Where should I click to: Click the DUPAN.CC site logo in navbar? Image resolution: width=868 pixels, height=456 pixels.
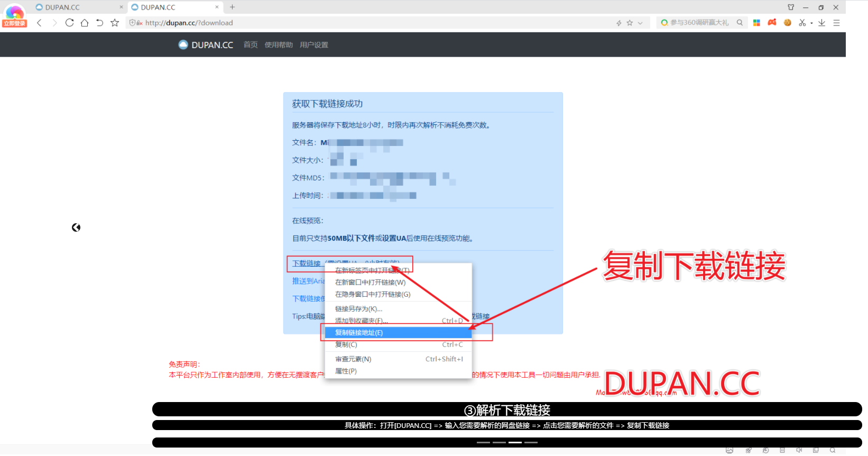coord(206,45)
